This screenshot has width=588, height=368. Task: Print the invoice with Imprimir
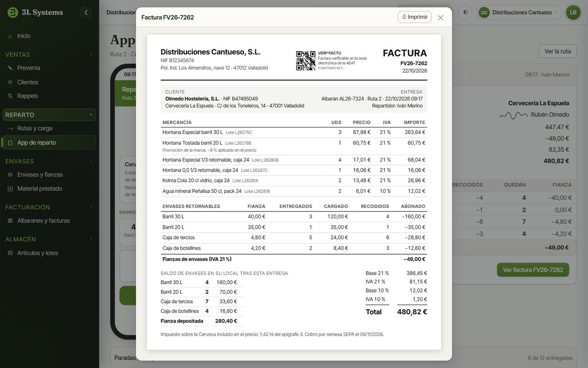pyautogui.click(x=415, y=17)
